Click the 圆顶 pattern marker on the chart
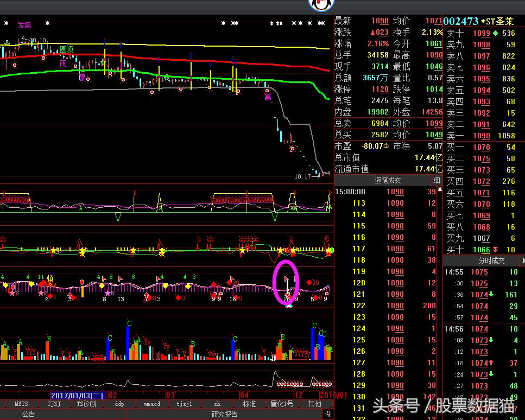 click(x=66, y=49)
